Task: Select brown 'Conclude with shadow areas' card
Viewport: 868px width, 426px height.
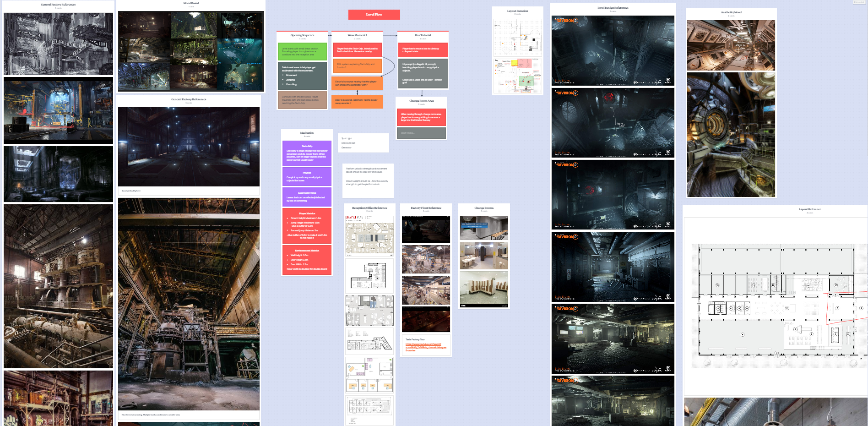Action: pos(302,100)
